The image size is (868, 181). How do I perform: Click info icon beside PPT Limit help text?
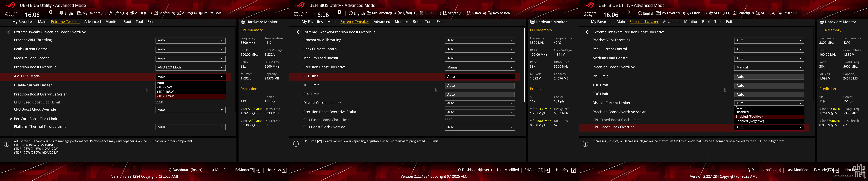pos(296,144)
